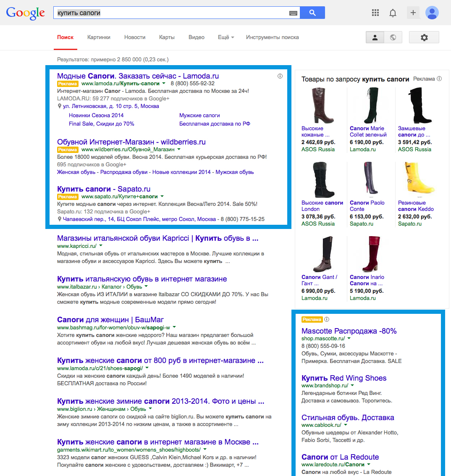Open Сапоги для женщин БашМаг result

coord(110,320)
